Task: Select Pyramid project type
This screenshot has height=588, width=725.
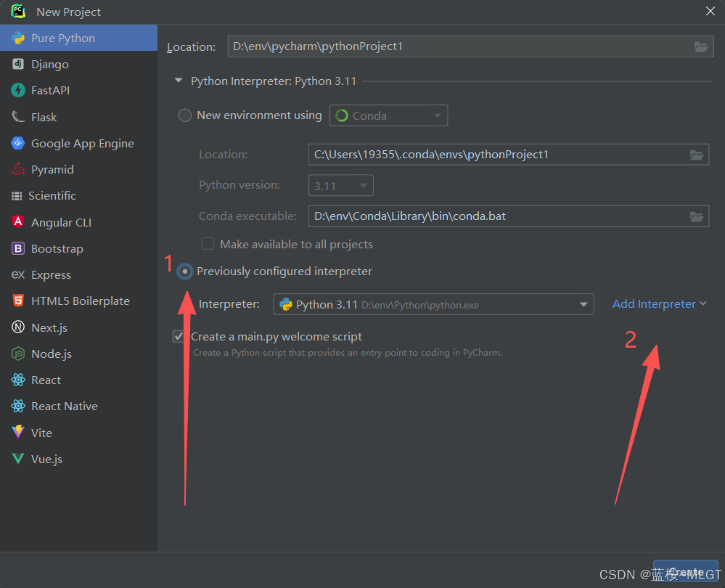Action: tap(78, 169)
